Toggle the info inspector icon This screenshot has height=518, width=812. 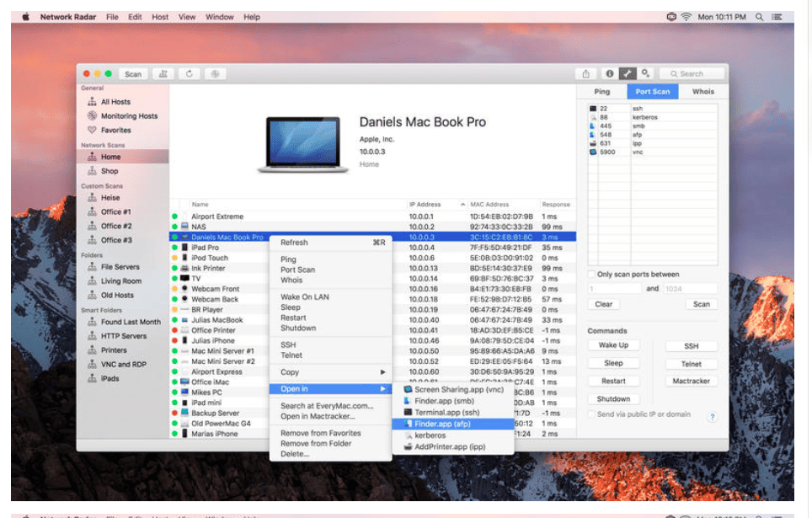[610, 74]
